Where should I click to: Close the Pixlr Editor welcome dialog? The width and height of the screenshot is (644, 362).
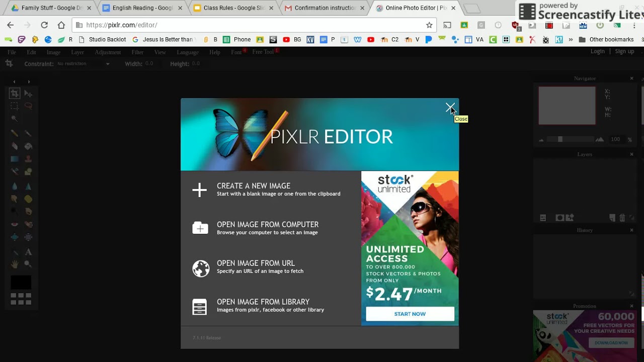450,108
